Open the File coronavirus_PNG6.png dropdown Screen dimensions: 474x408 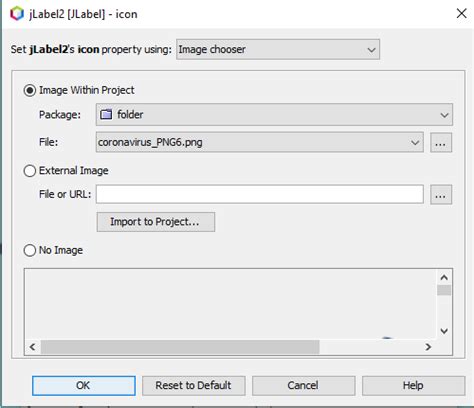260,142
